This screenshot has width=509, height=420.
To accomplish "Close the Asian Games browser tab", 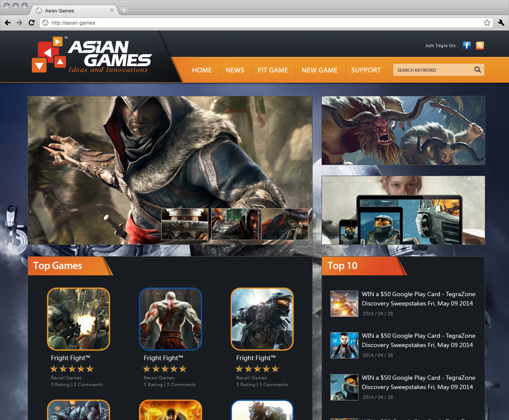I will pos(112,10).
